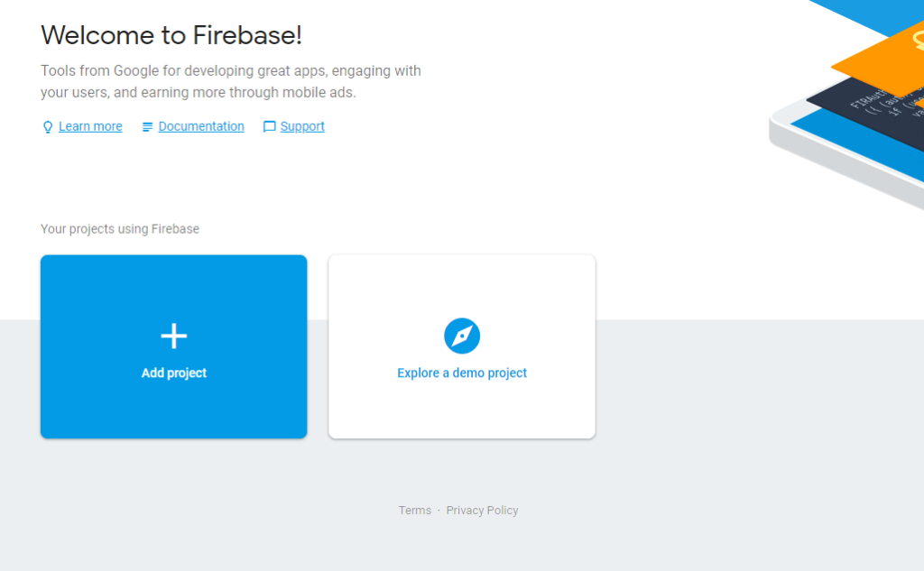Click the plus icon on Add project card
The image size is (924, 571).
coord(173,335)
